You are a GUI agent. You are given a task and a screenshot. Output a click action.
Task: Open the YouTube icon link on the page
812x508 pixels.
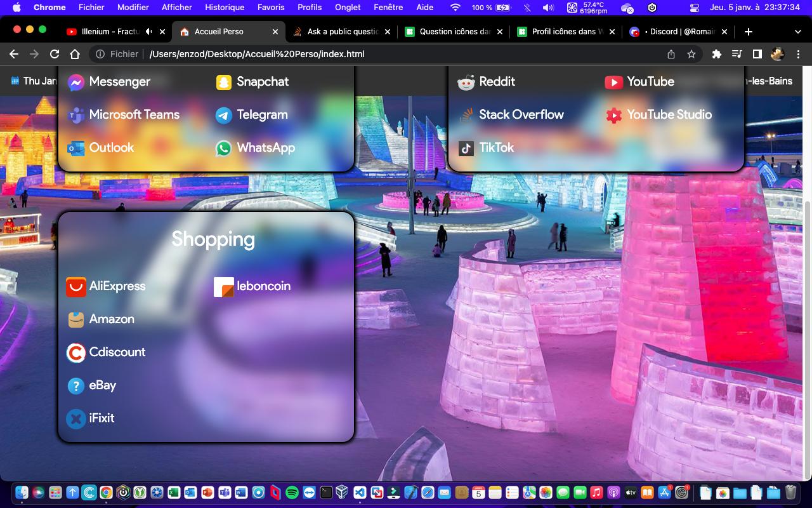point(613,82)
